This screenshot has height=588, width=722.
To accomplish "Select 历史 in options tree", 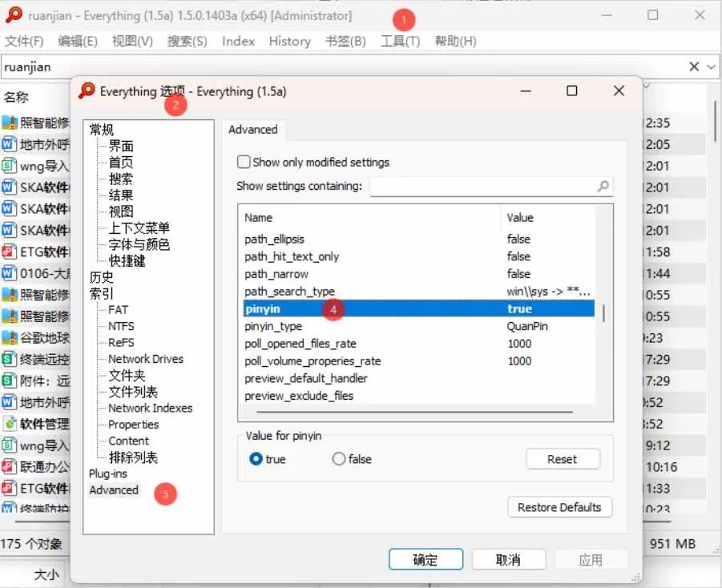I will 101,277.
